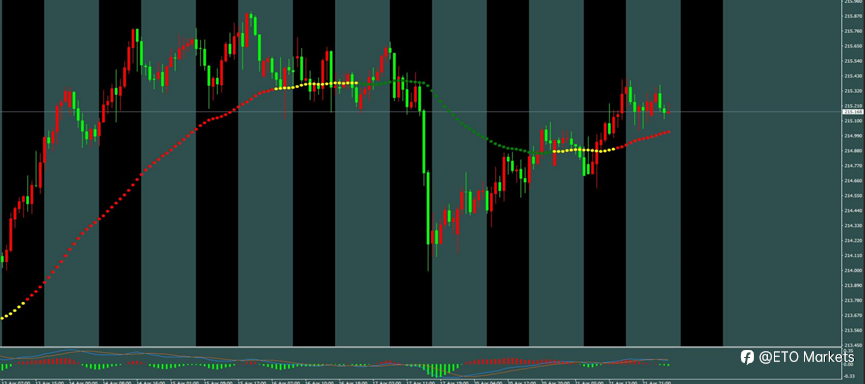The width and height of the screenshot is (865, 384).
Task: Click the 214.880 price axis label
Action: point(853,151)
